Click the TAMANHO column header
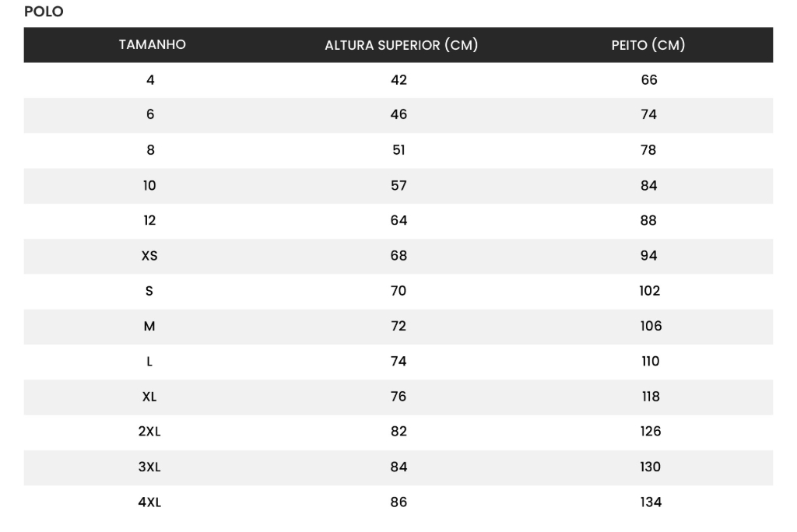Screen dimensions: 797x532 click(x=152, y=45)
